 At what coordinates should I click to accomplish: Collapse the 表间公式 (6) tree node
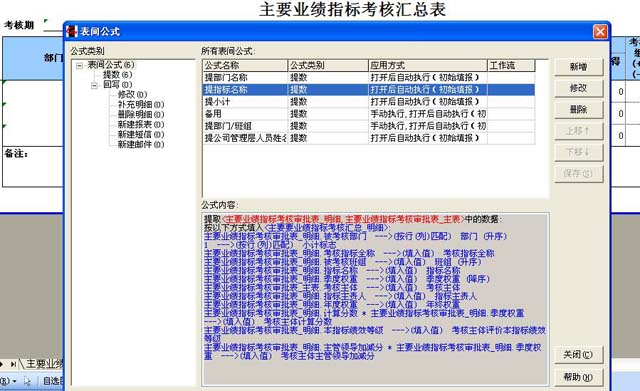click(x=80, y=65)
